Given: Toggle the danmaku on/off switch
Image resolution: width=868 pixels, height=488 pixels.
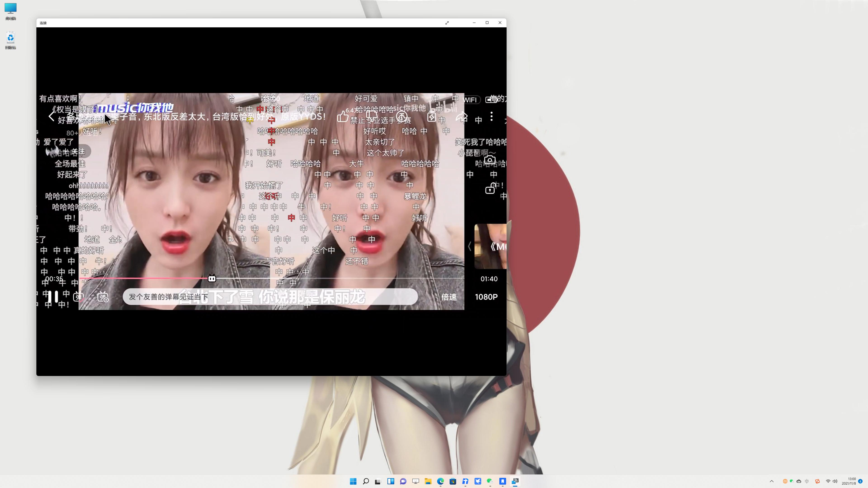Looking at the screenshot, I should tap(78, 297).
